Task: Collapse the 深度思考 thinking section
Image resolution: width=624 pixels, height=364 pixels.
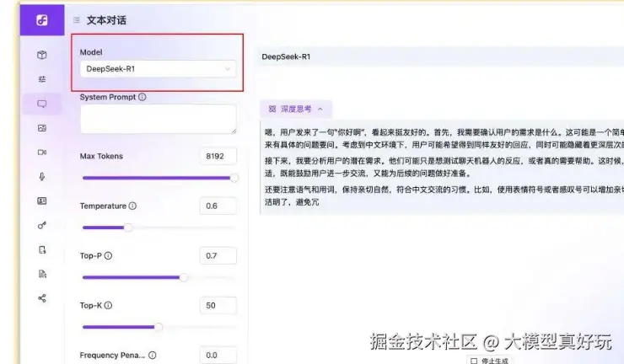Action: (296, 109)
